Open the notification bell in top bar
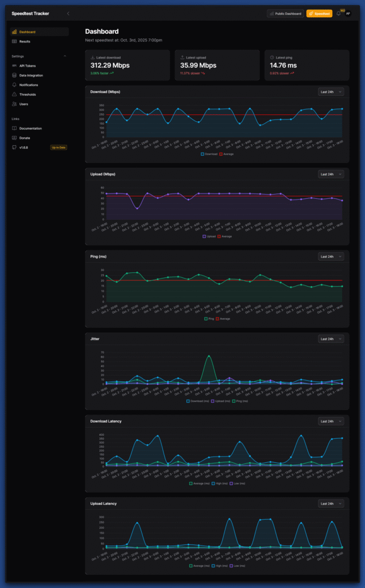 339,13
